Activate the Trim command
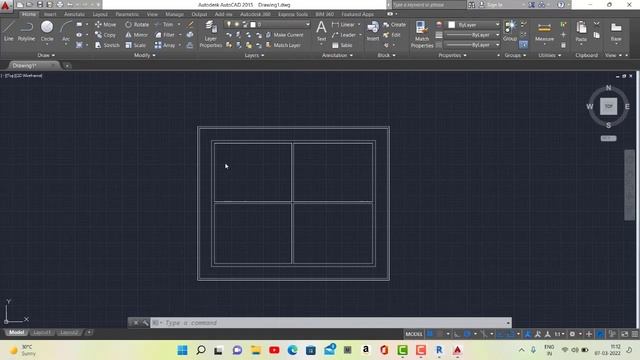This screenshot has width=640, height=360. (164, 24)
